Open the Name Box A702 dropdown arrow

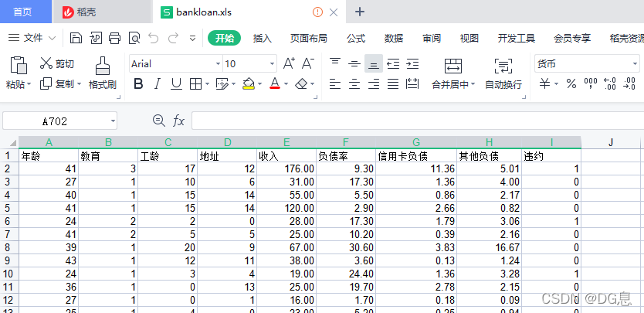coord(113,121)
